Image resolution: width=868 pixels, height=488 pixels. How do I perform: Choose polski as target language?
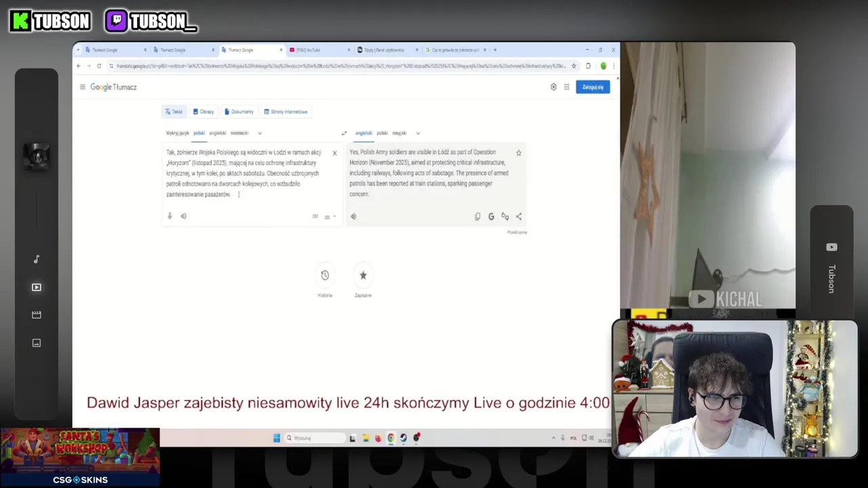click(x=382, y=133)
